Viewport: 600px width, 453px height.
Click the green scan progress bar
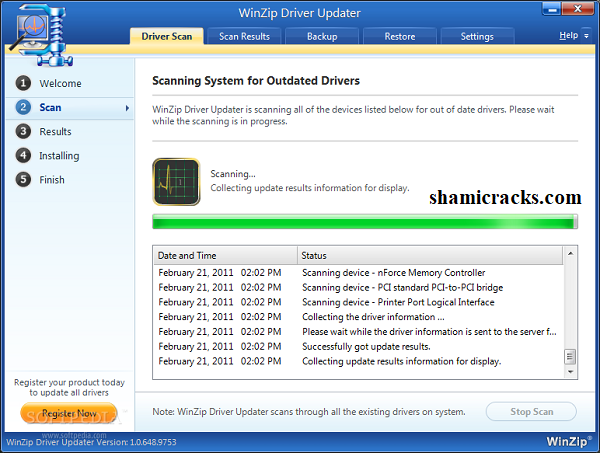tap(365, 222)
